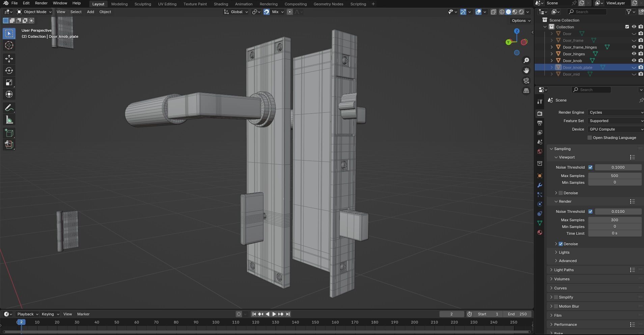644x335 pixels.
Task: Open the Playback popover in timeline
Action: point(27,314)
